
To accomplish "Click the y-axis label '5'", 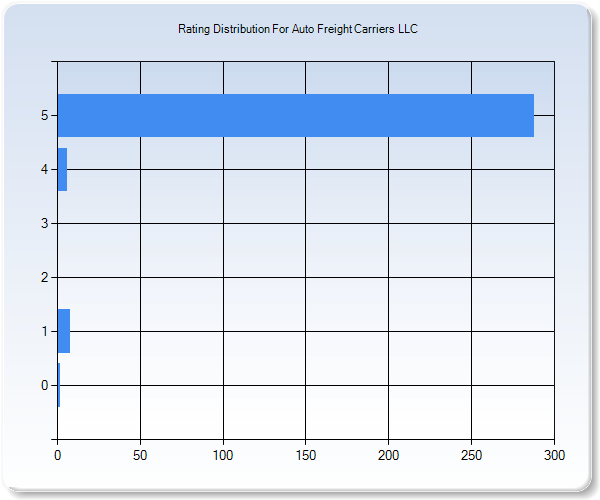I will click(44, 115).
